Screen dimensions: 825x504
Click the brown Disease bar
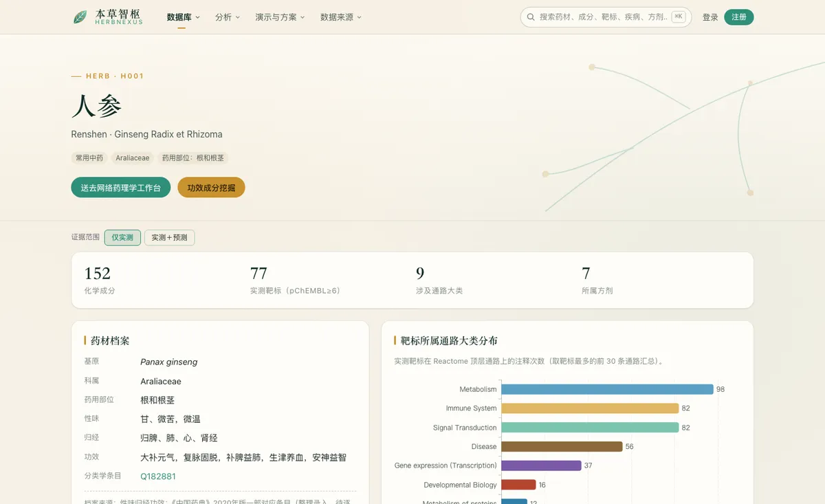click(x=562, y=447)
